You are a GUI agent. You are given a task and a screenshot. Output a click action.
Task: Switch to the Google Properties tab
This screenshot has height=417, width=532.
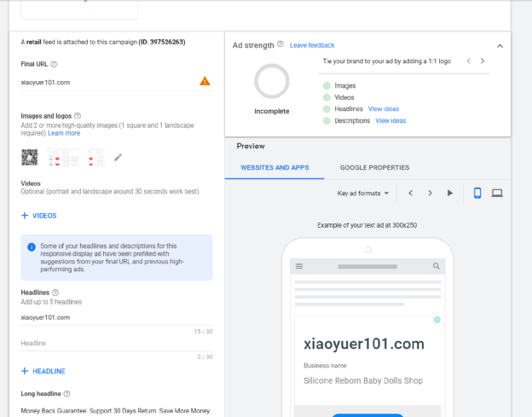(374, 168)
